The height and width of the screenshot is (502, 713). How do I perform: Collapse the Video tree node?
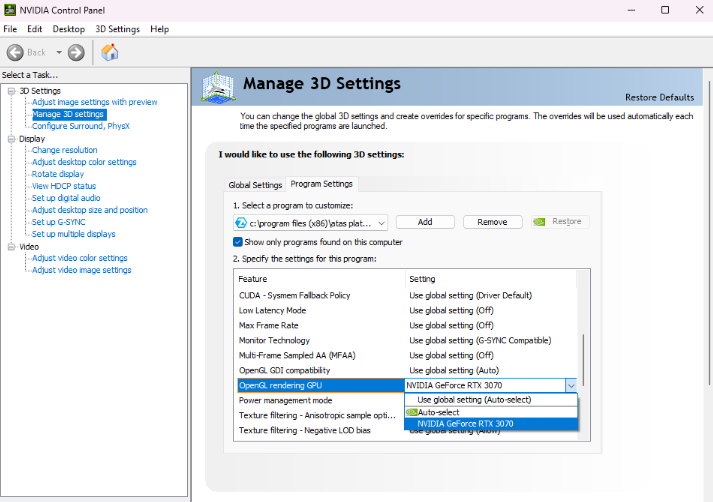(11, 246)
